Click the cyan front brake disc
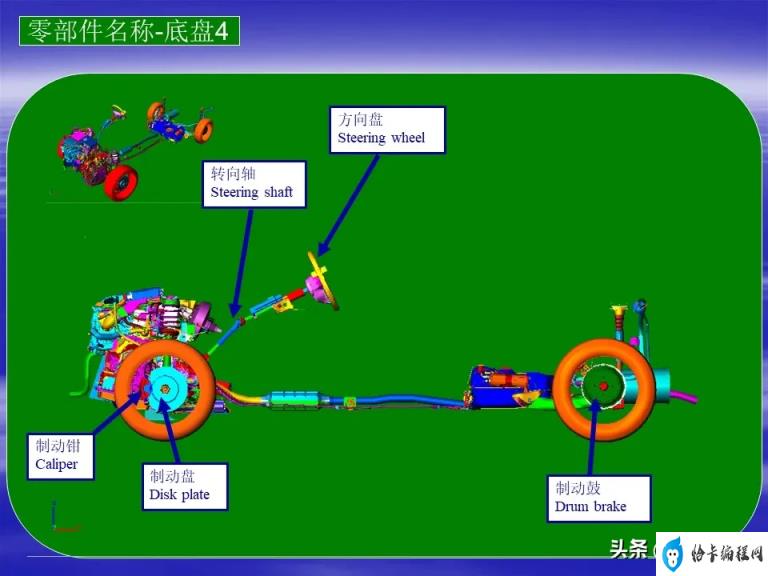The width and height of the screenshot is (768, 576). [168, 390]
